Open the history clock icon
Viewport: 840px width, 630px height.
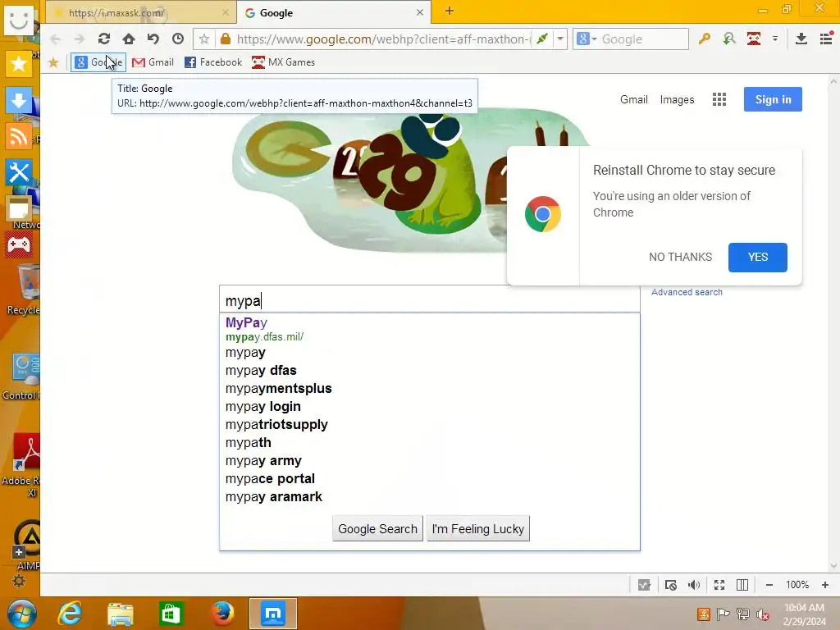tap(178, 39)
